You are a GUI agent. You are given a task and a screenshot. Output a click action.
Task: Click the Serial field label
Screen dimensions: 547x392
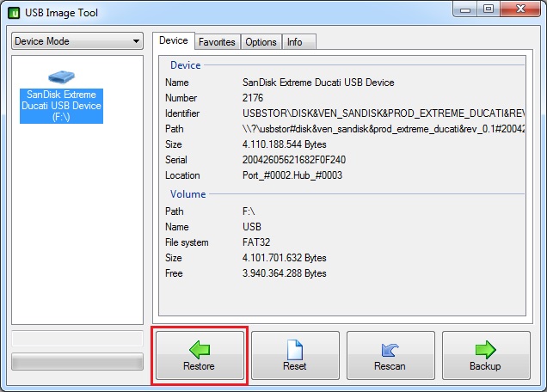click(176, 160)
